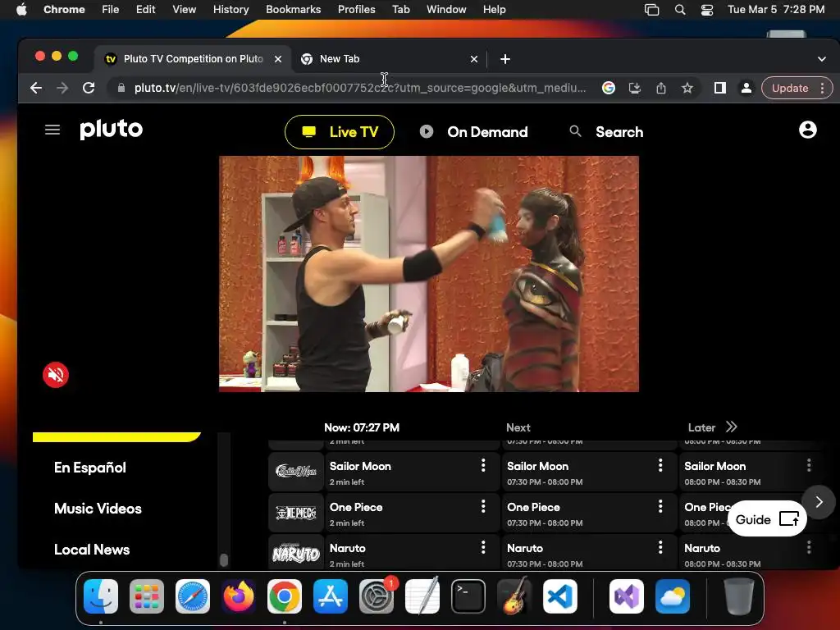This screenshot has width=840, height=630.
Task: Click the category list scrollbar
Action: [x=224, y=559]
